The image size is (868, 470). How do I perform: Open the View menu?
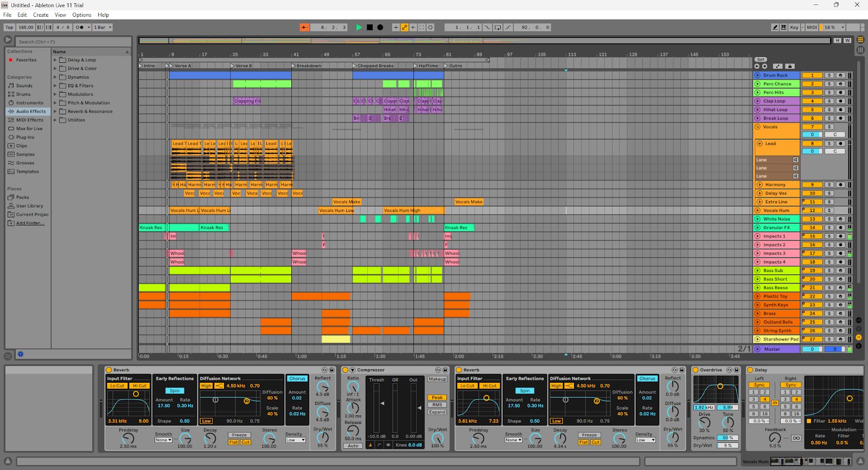[60, 15]
